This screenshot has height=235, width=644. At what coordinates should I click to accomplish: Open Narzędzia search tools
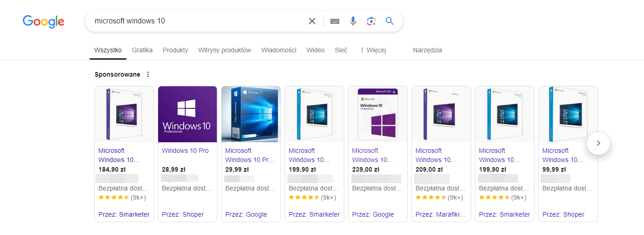point(427,50)
